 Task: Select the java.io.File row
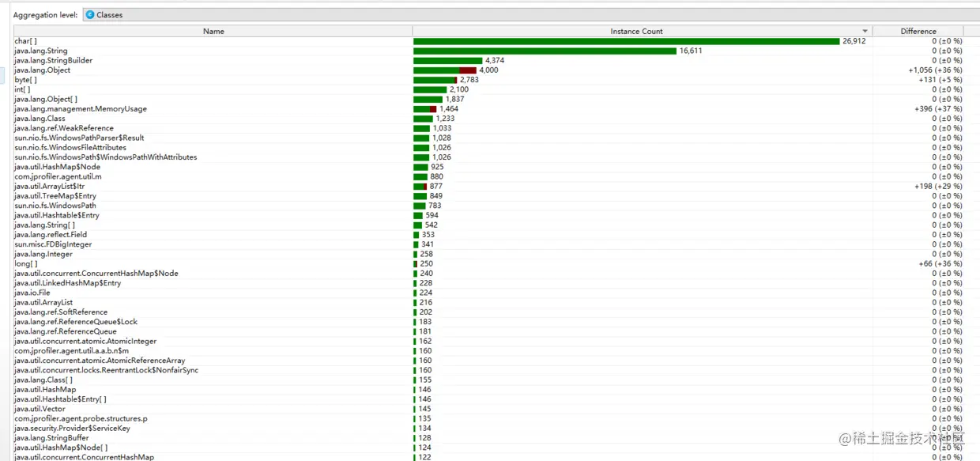[488, 293]
